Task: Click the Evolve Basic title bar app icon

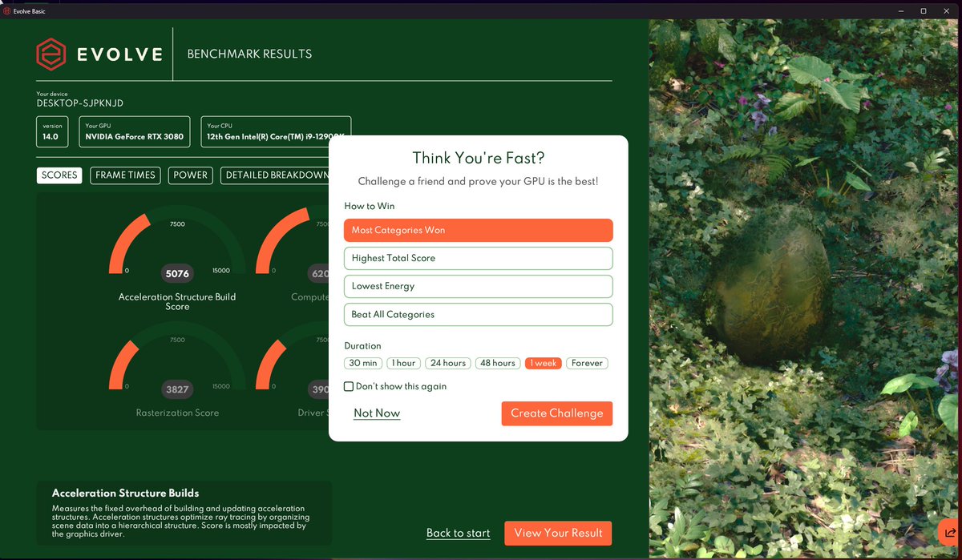Action: (6, 11)
